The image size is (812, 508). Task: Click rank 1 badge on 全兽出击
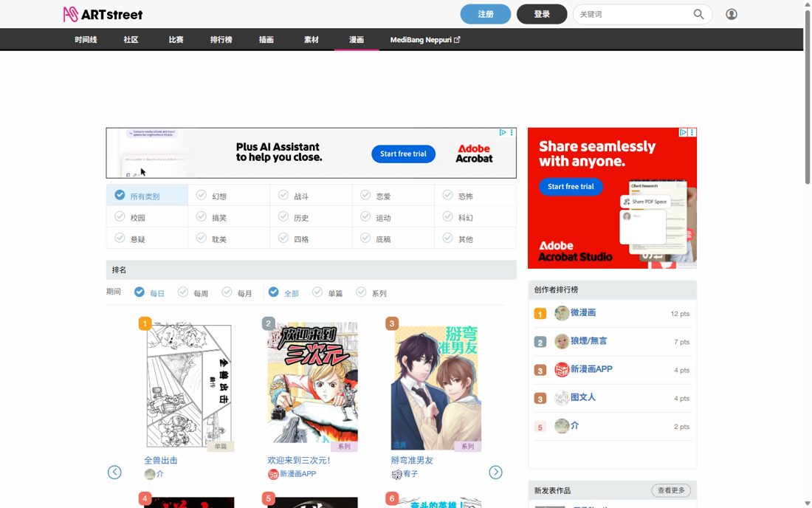click(x=145, y=323)
